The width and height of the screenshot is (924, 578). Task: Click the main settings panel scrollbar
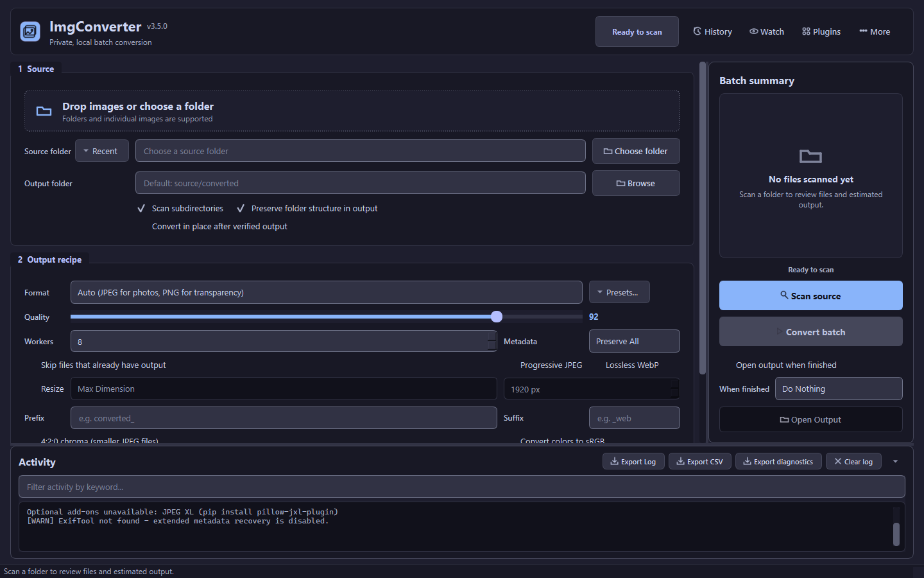point(703,218)
